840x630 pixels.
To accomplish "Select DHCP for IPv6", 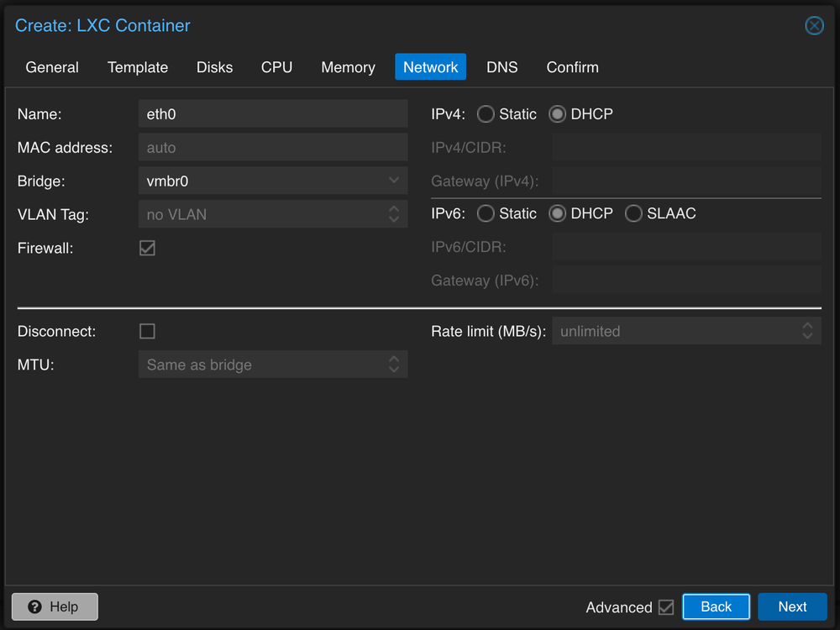I will (x=557, y=213).
